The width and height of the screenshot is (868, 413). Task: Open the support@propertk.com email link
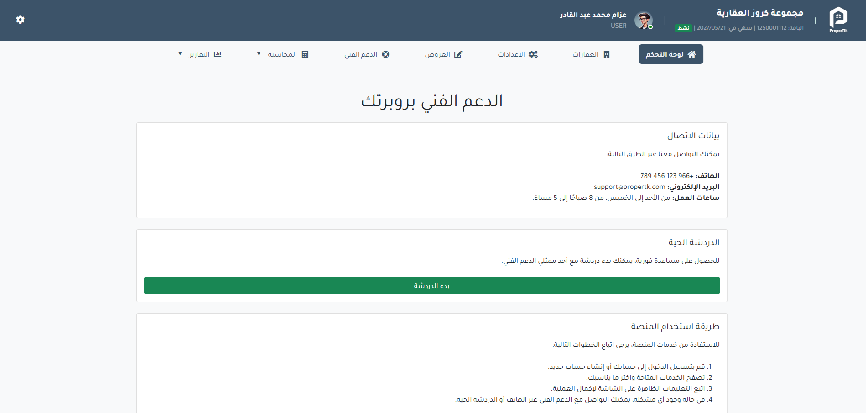pyautogui.click(x=628, y=186)
